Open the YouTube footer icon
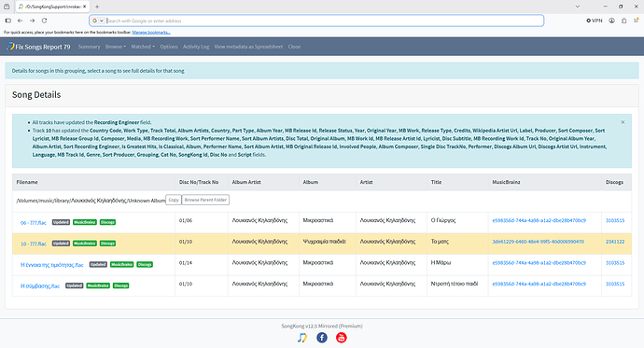The width and height of the screenshot is (644, 348). pyautogui.click(x=342, y=338)
